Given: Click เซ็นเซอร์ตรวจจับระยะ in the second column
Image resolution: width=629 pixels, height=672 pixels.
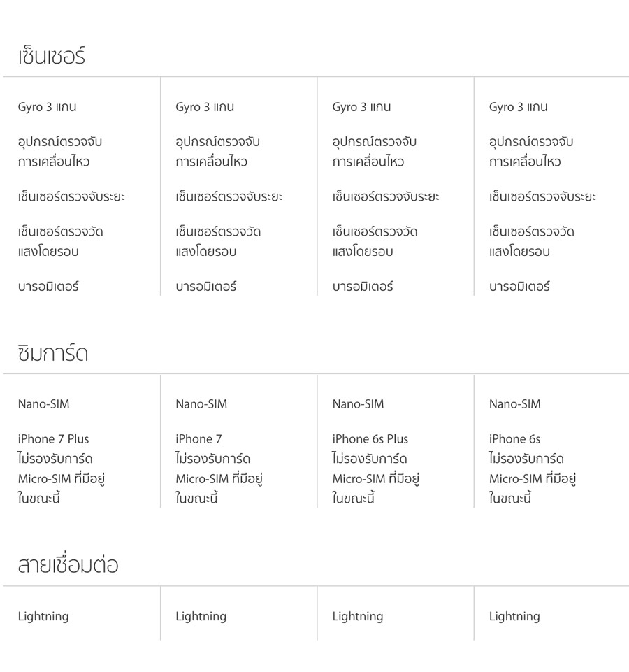Looking at the screenshot, I should (x=229, y=197).
